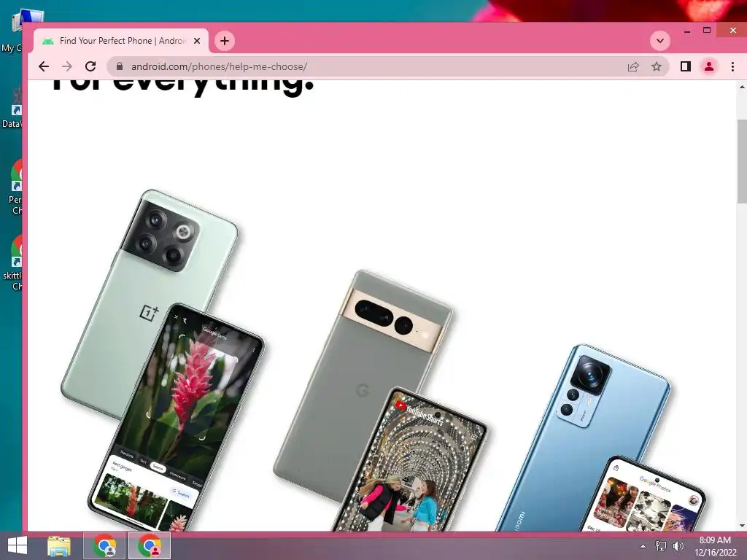Open the browser side panel
The image size is (747, 560).
pos(686,66)
